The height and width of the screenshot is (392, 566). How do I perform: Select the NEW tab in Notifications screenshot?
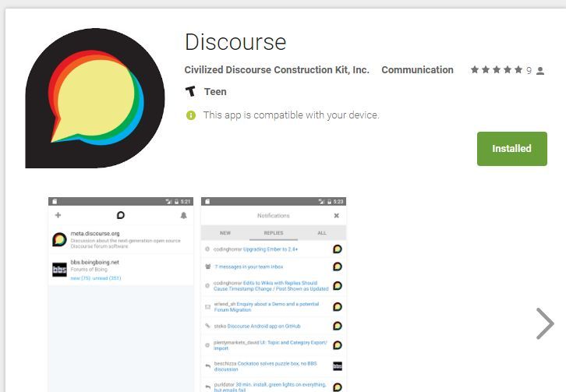pyautogui.click(x=225, y=233)
